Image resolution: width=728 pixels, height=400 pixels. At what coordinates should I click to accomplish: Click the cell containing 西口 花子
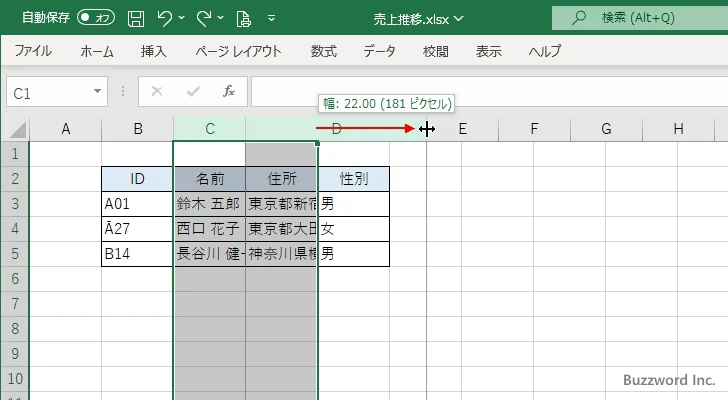point(210,229)
